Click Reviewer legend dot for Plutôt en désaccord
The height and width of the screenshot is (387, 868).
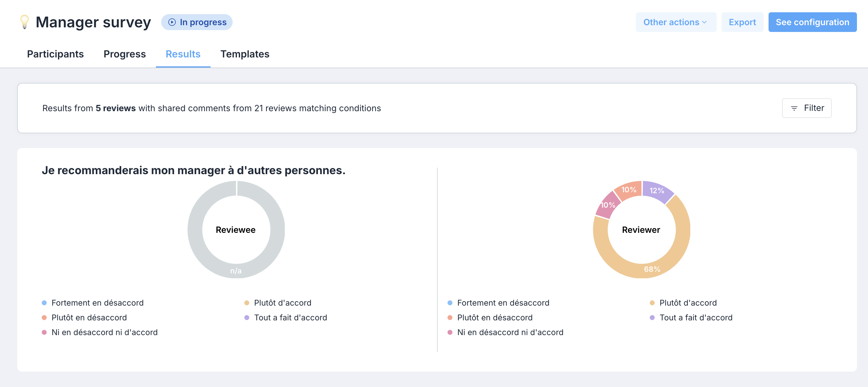[450, 318]
